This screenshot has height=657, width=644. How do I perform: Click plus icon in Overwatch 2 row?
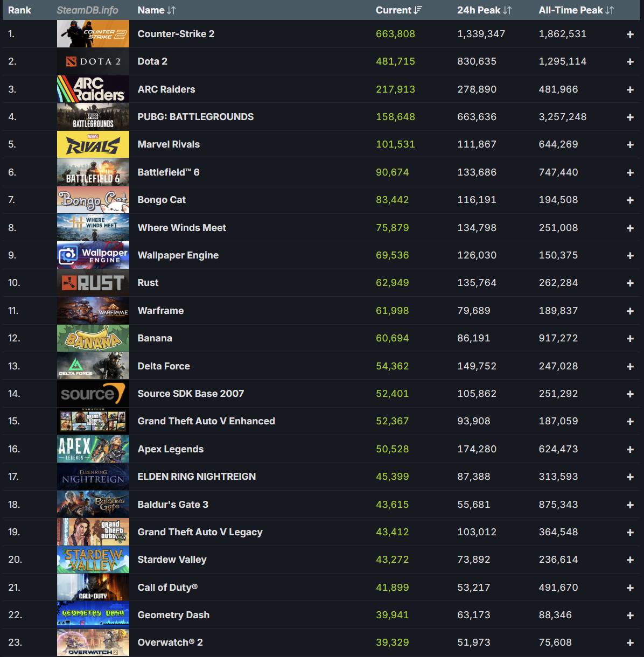point(630,643)
